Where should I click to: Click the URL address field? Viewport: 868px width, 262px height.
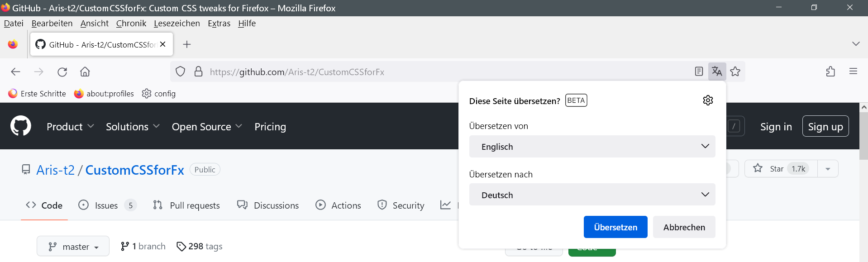407,72
